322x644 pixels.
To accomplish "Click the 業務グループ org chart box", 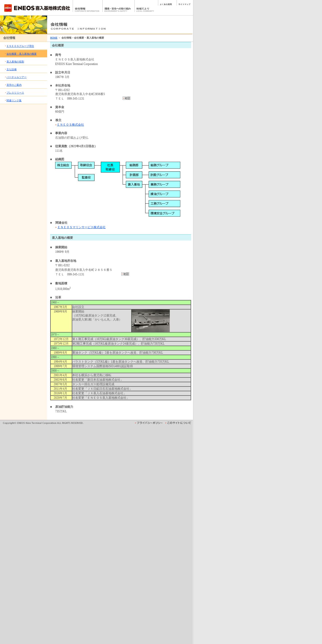I will [165, 185].
